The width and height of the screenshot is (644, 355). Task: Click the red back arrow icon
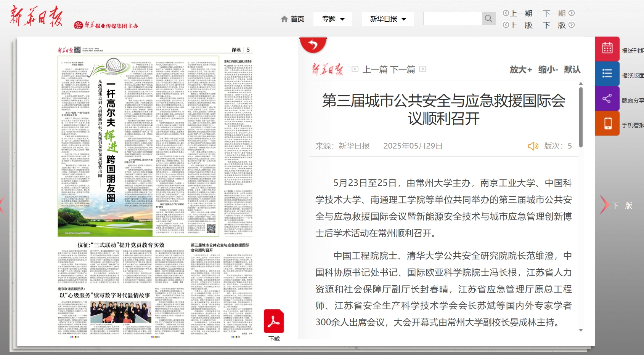click(313, 45)
